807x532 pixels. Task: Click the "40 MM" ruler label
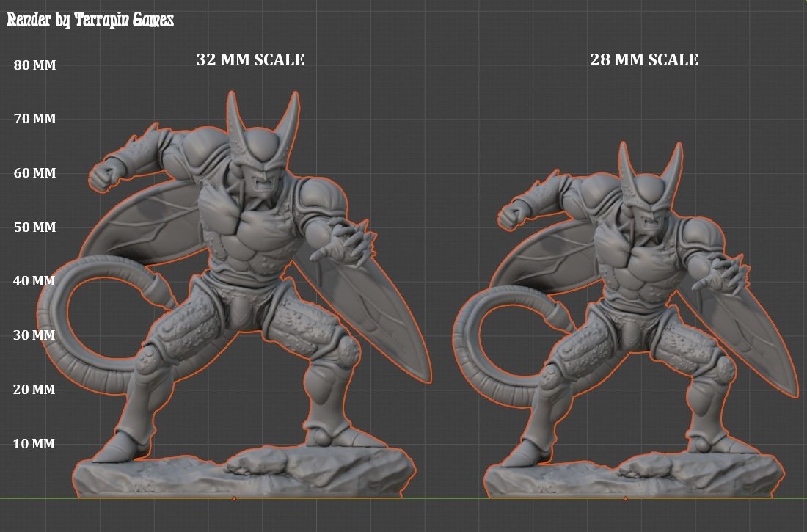pos(34,281)
